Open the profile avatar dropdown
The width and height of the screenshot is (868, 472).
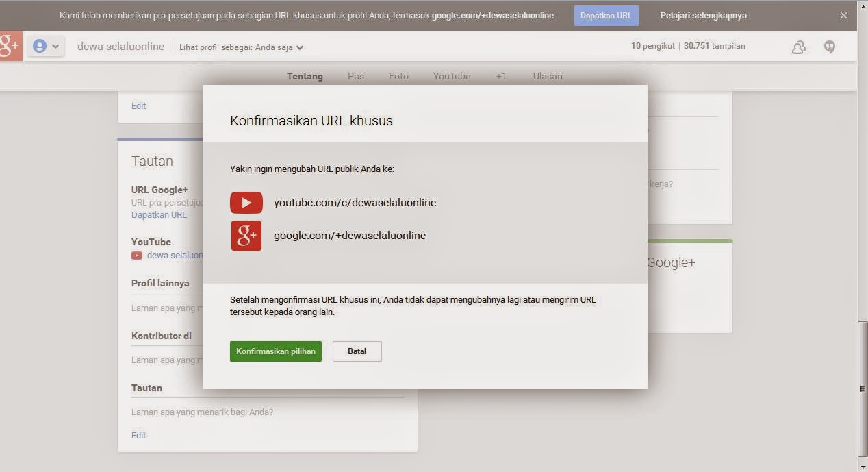pyautogui.click(x=46, y=47)
